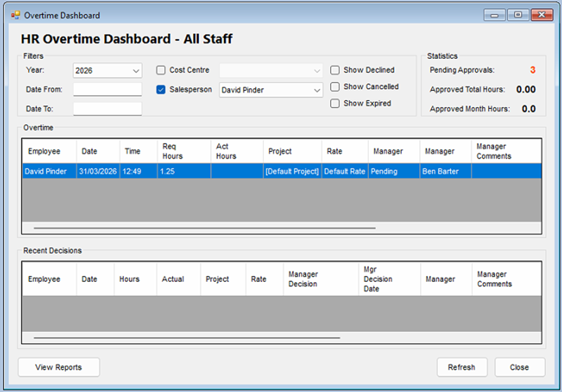
Task: Click the Close button at bottom right
Action: tap(520, 367)
